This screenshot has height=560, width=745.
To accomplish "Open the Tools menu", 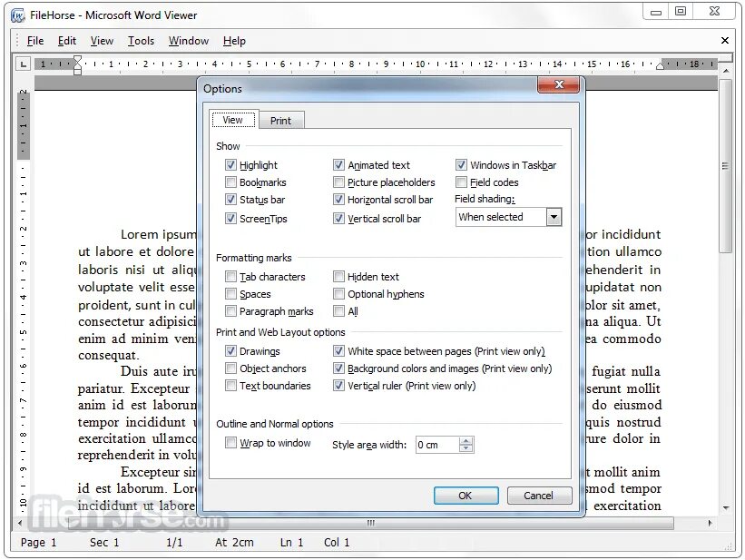I will [142, 41].
